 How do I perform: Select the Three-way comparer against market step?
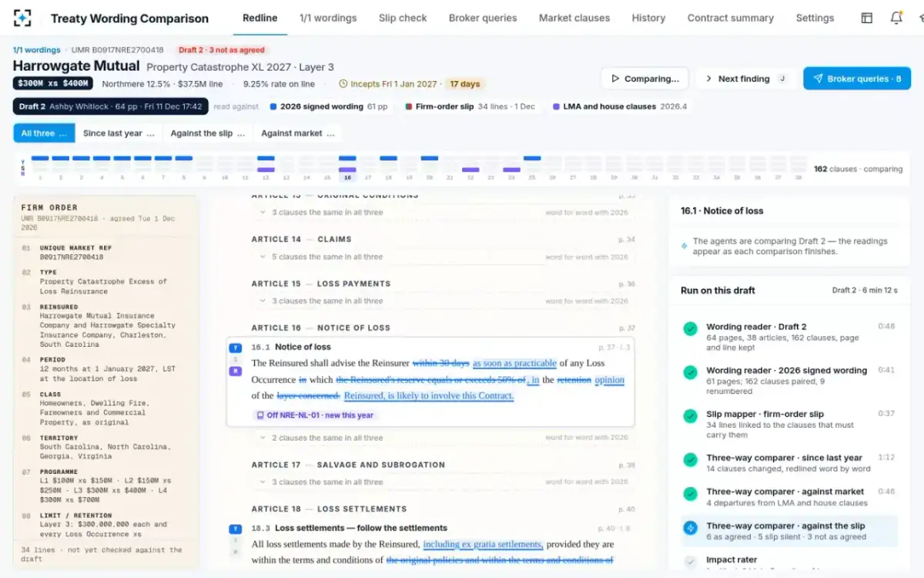(789, 497)
